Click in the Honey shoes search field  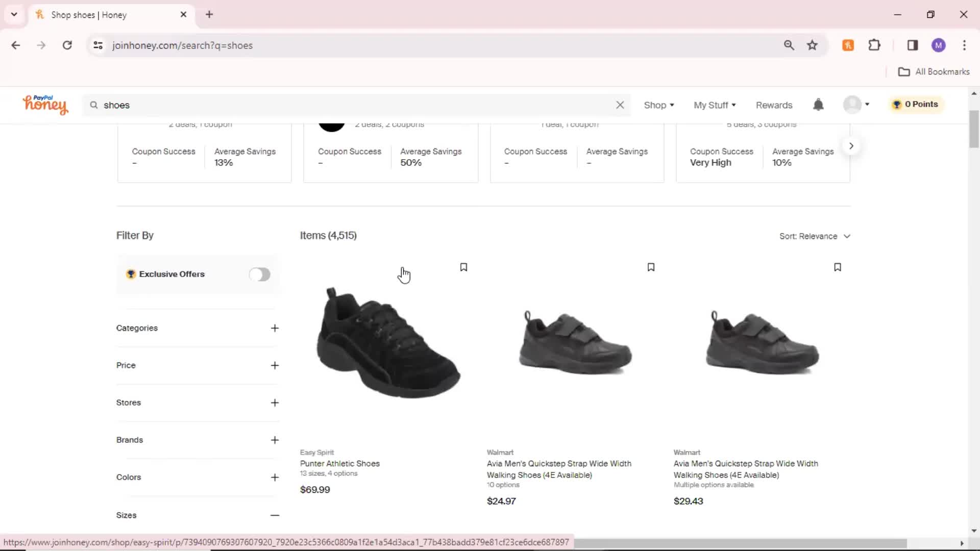point(356,105)
